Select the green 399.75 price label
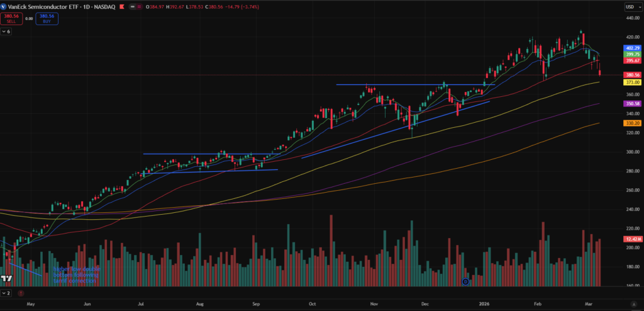Screen dimensions: 644x311 point(632,54)
